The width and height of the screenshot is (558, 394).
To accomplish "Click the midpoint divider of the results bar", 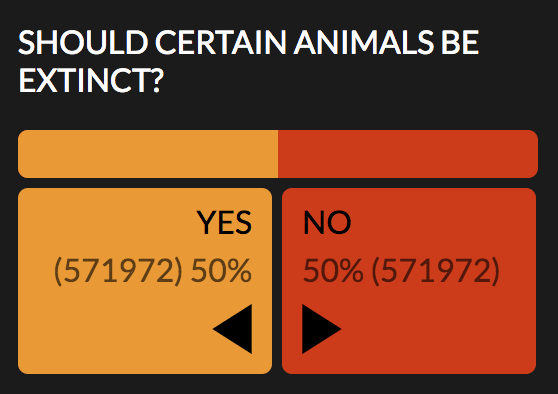I will [278, 154].
